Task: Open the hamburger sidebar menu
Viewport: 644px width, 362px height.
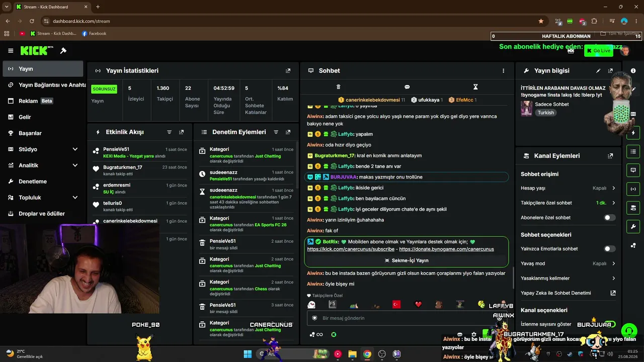Action: point(11,51)
